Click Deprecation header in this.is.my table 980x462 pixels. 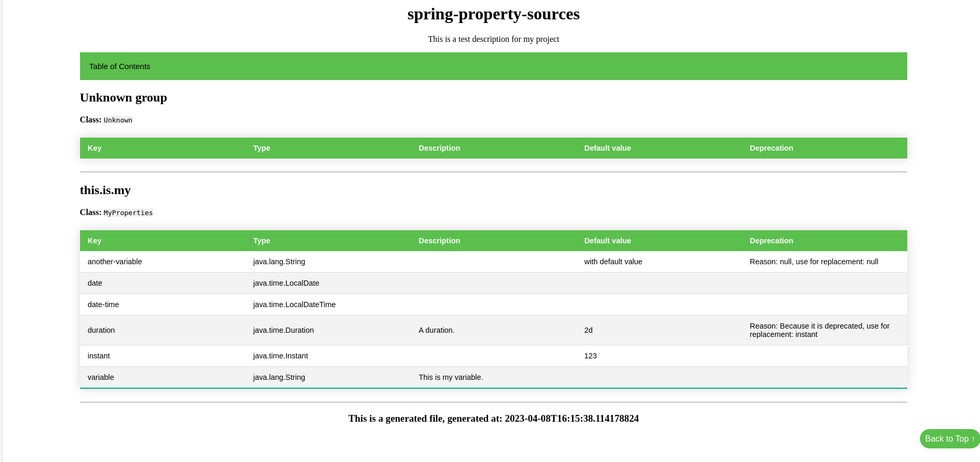pyautogui.click(x=771, y=241)
